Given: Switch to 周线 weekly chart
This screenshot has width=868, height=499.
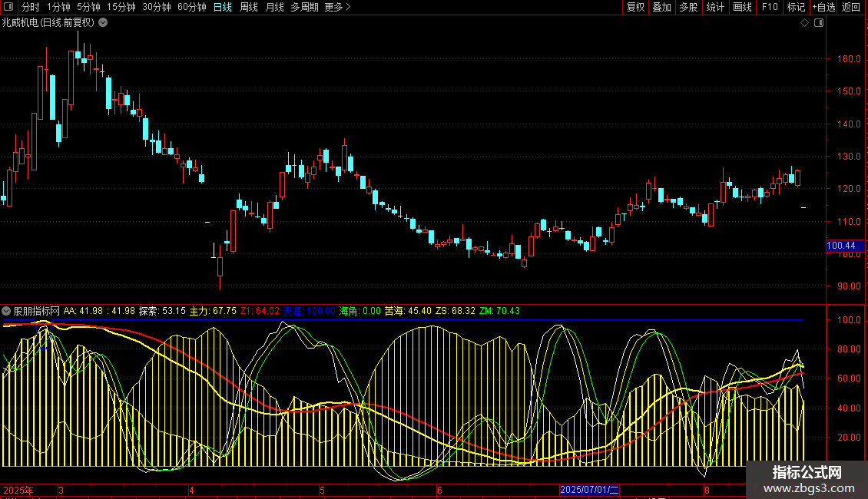Looking at the screenshot, I should (x=248, y=7).
